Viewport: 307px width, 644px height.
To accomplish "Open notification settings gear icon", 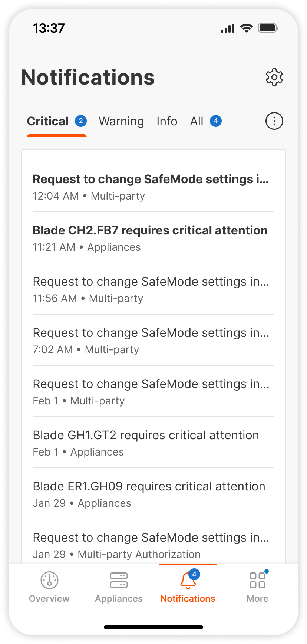I will click(x=274, y=77).
